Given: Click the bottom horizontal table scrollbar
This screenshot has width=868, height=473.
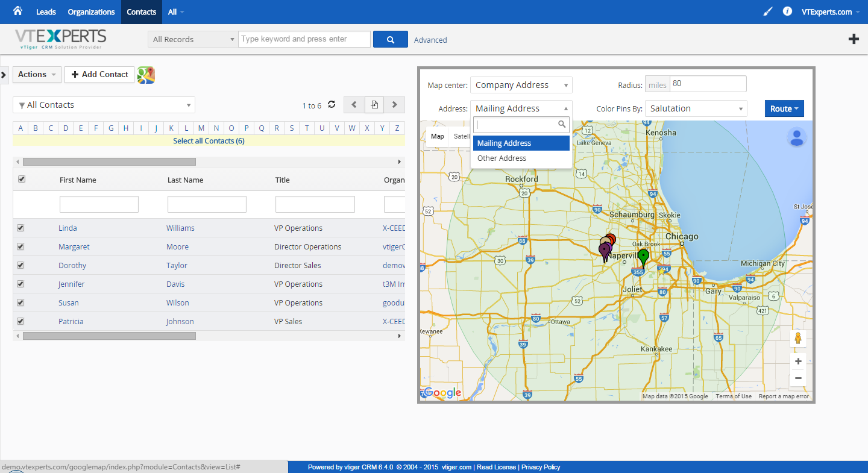Looking at the screenshot, I should (x=109, y=336).
